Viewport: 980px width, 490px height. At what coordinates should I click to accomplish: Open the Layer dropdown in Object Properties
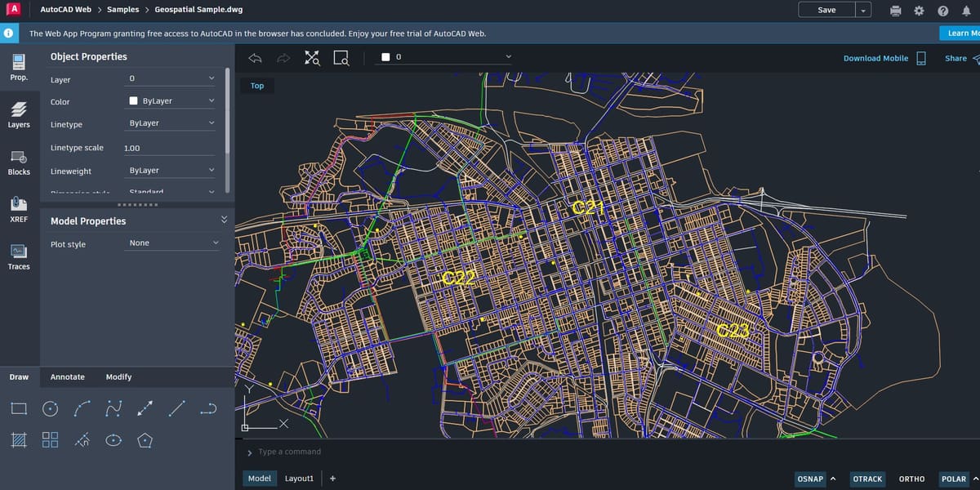point(171,78)
